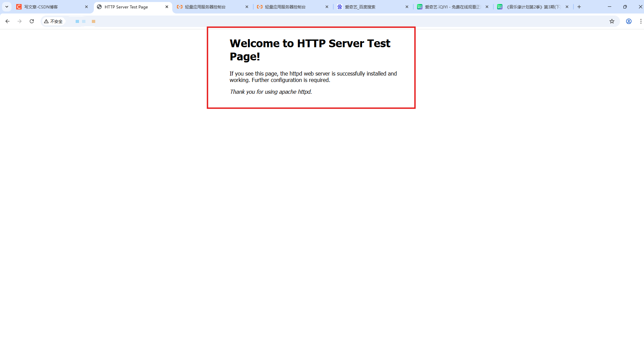Screen dimensions: 644x342
Task: Close the 写文章-CSDN博客 tab
Action: (86, 7)
